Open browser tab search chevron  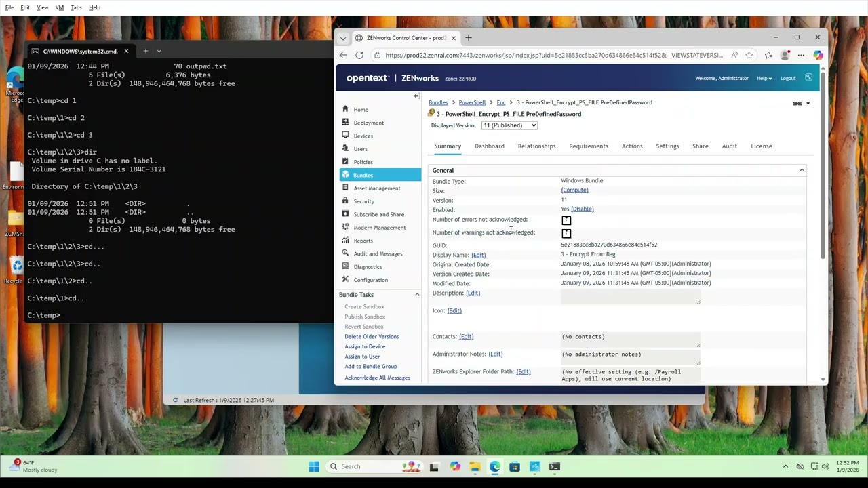[343, 38]
